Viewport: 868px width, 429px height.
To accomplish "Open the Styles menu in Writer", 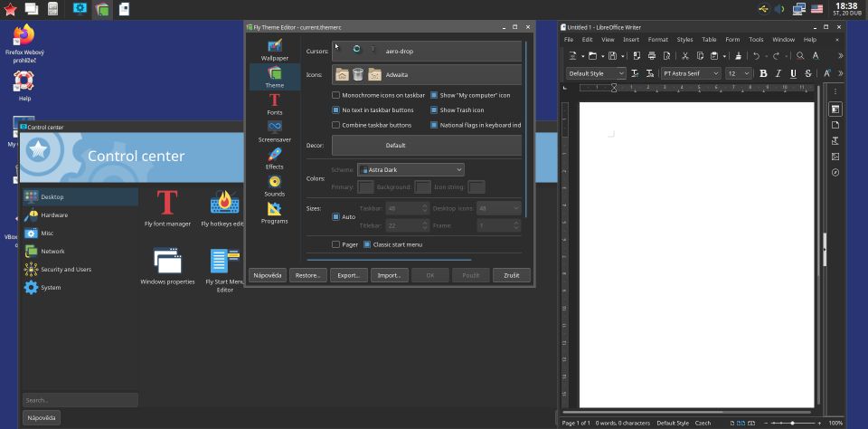I will click(x=684, y=40).
